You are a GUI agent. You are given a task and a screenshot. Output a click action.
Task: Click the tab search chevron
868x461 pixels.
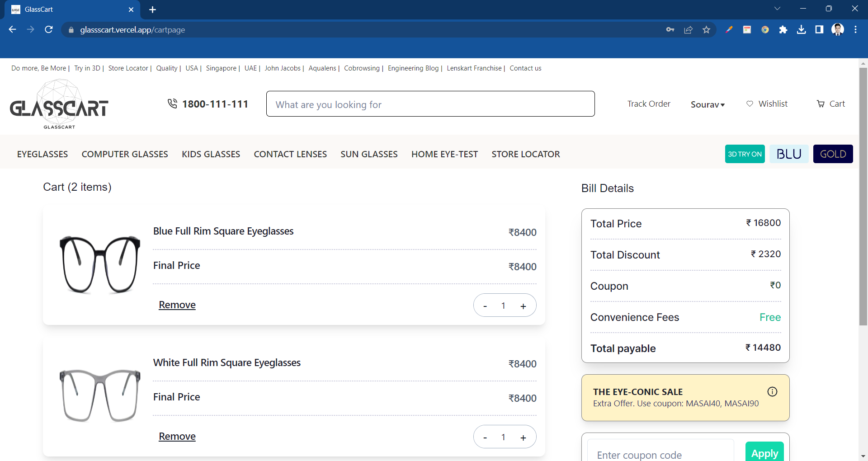coord(777,9)
